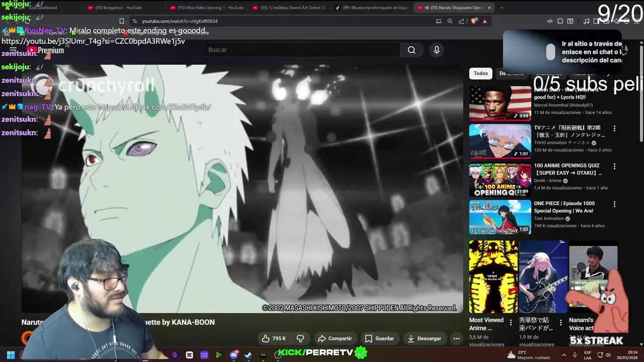Screen dimensions: 644x362
Task: Open the Edwin Starr War video thumbnail
Action: [500, 103]
